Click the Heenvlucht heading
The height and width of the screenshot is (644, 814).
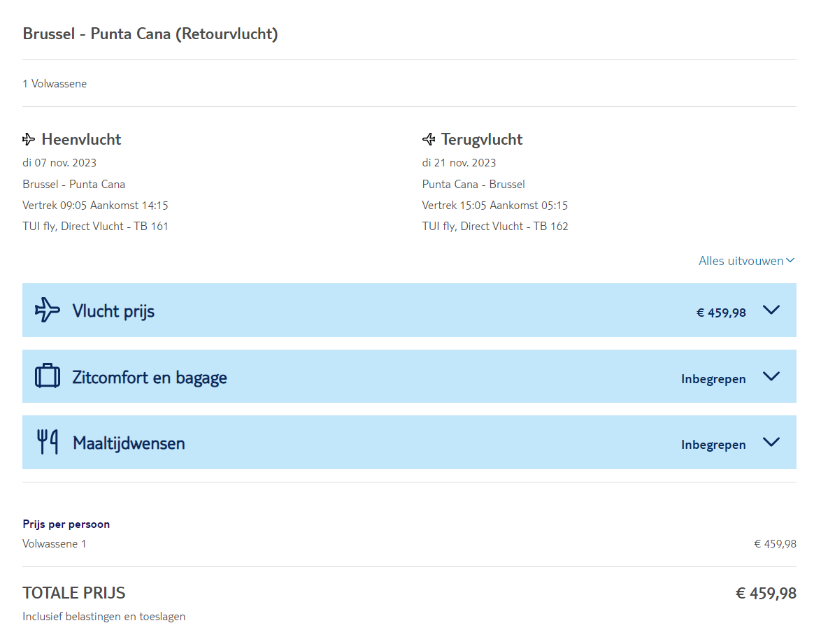pyautogui.click(x=81, y=139)
